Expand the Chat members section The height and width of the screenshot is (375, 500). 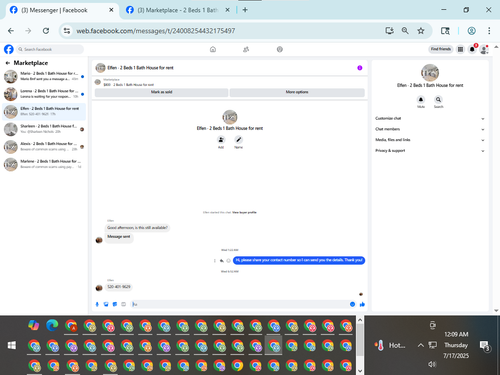(x=430, y=129)
